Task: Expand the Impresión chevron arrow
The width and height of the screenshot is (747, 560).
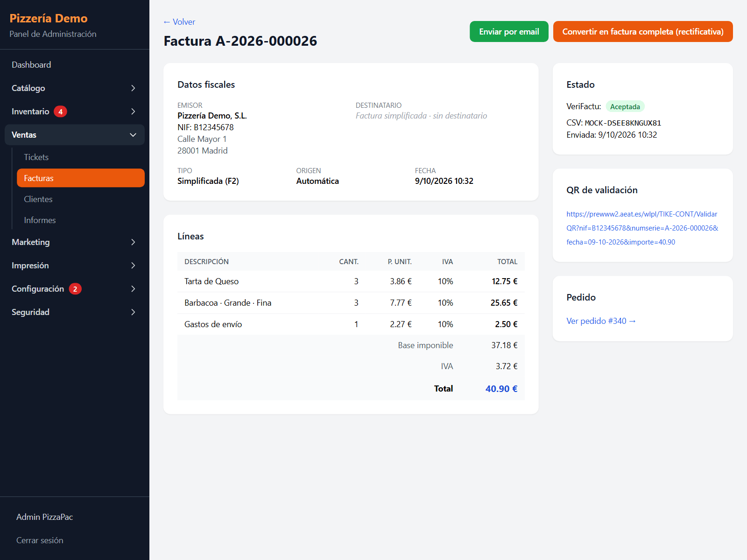Action: tap(133, 266)
